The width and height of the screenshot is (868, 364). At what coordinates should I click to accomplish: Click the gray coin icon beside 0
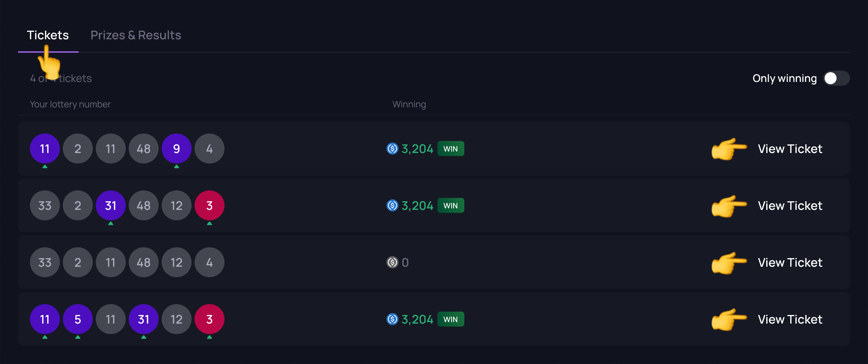tap(392, 263)
